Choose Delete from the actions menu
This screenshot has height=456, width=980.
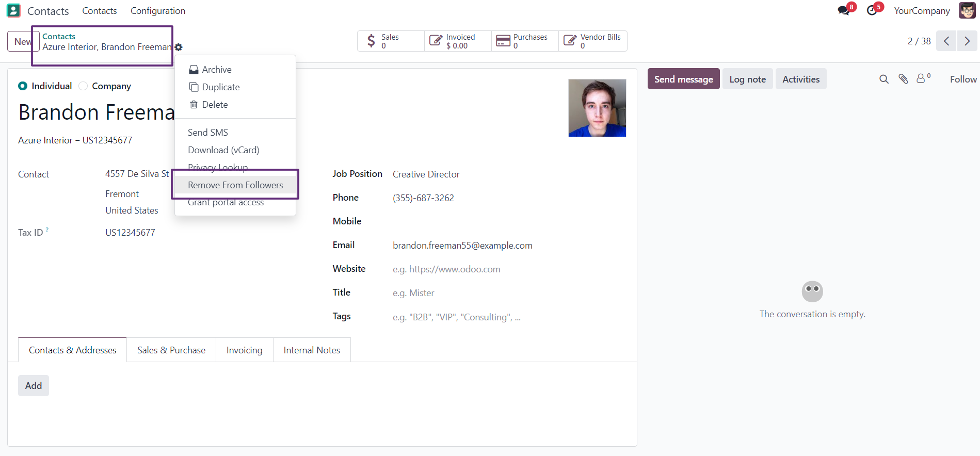click(x=235, y=105)
